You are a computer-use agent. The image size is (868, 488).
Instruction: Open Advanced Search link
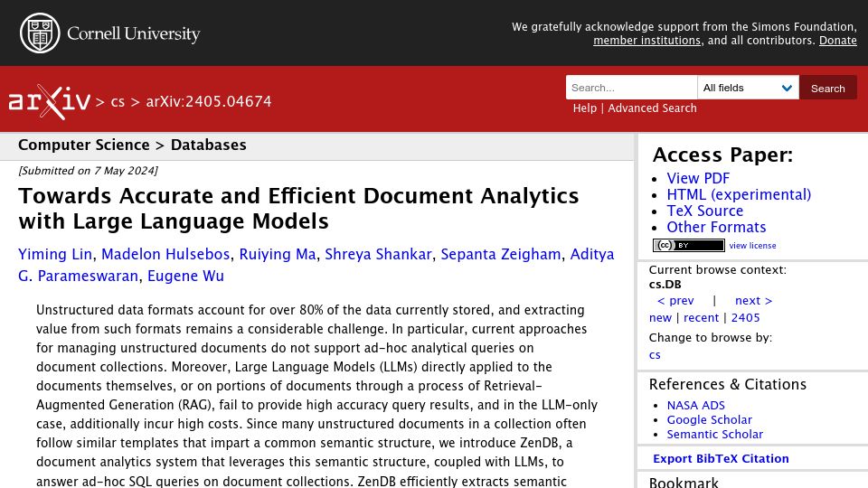(x=652, y=108)
